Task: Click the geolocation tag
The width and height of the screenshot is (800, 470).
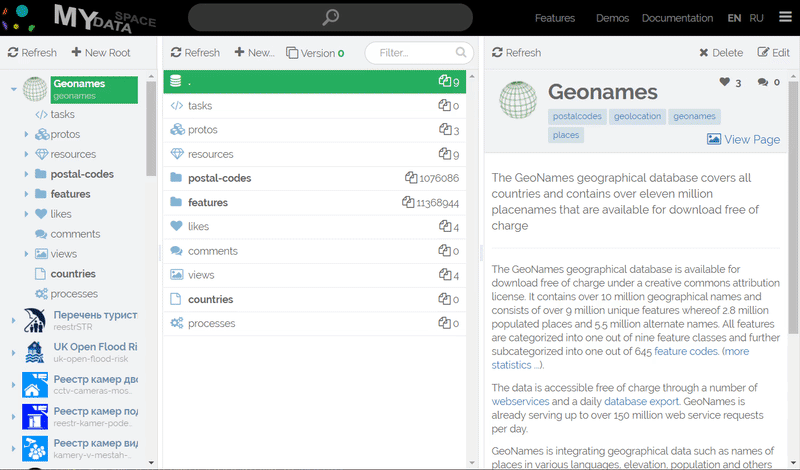Action: click(637, 116)
